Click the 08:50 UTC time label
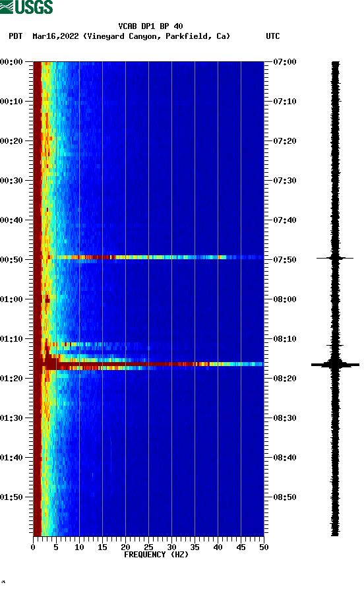The image size is (364, 589). tap(285, 497)
